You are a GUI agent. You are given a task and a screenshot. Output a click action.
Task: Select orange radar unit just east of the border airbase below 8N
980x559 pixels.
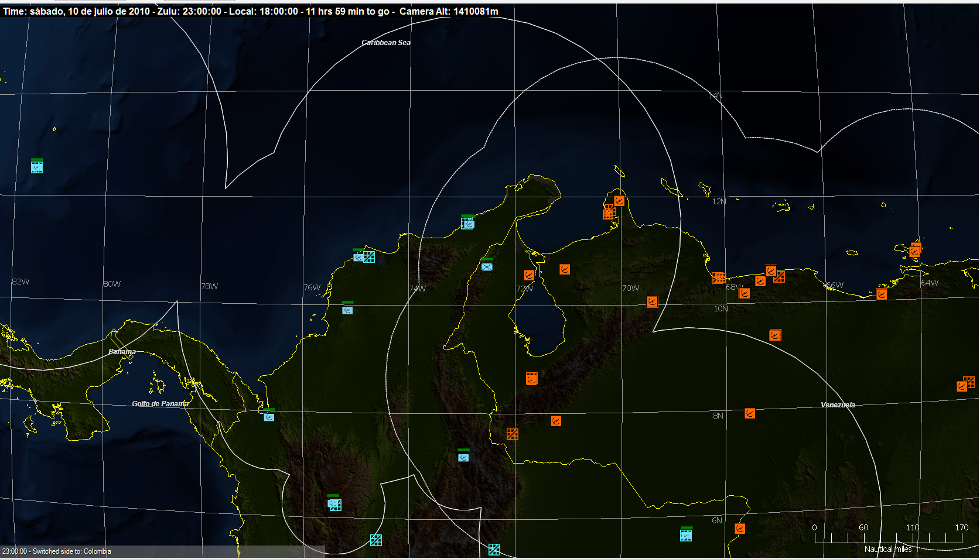point(556,421)
